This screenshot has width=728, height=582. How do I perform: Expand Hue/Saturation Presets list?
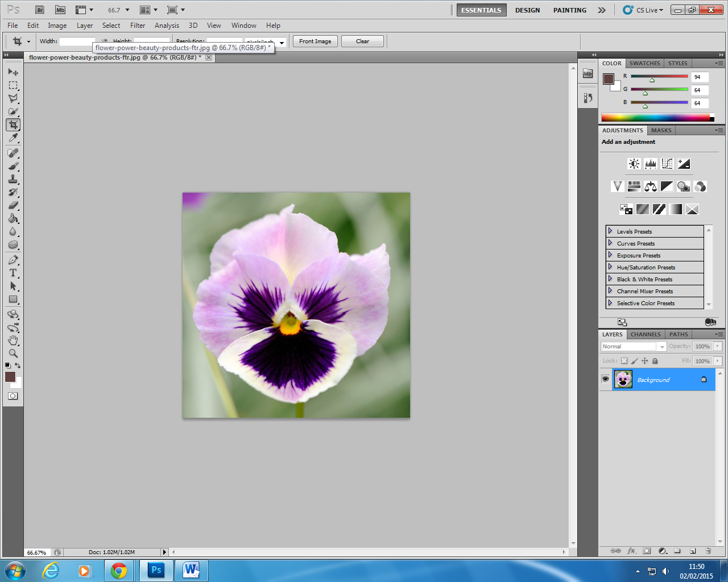coord(610,267)
